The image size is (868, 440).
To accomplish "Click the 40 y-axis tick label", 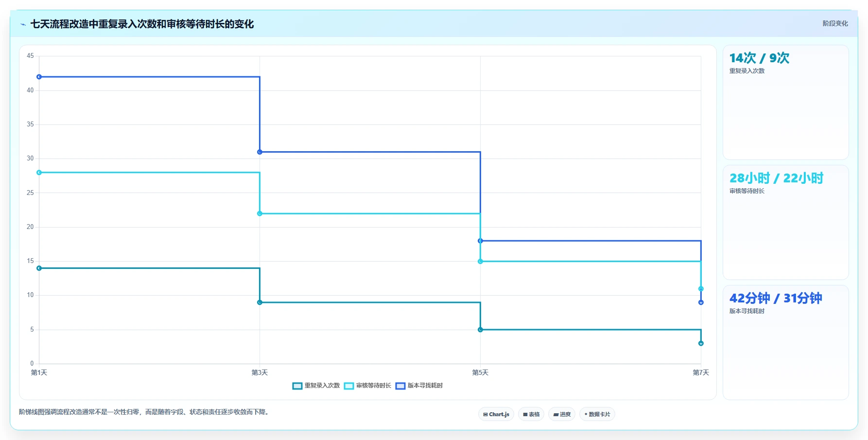I will tap(30, 90).
